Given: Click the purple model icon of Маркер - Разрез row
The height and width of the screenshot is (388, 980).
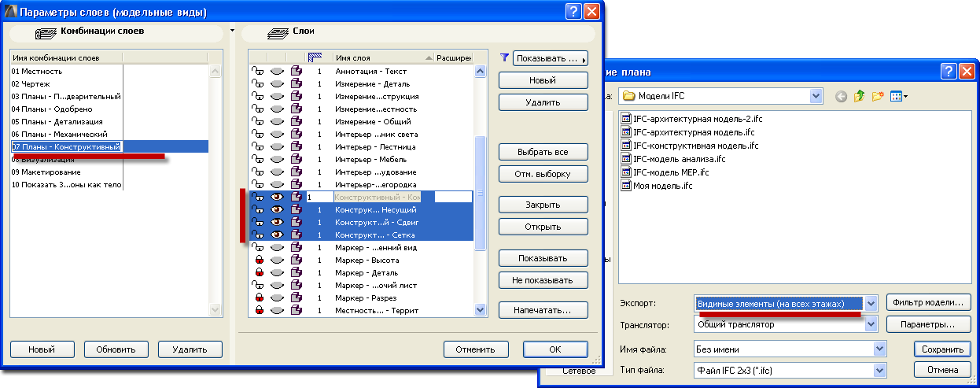Looking at the screenshot, I should pos(297,297).
